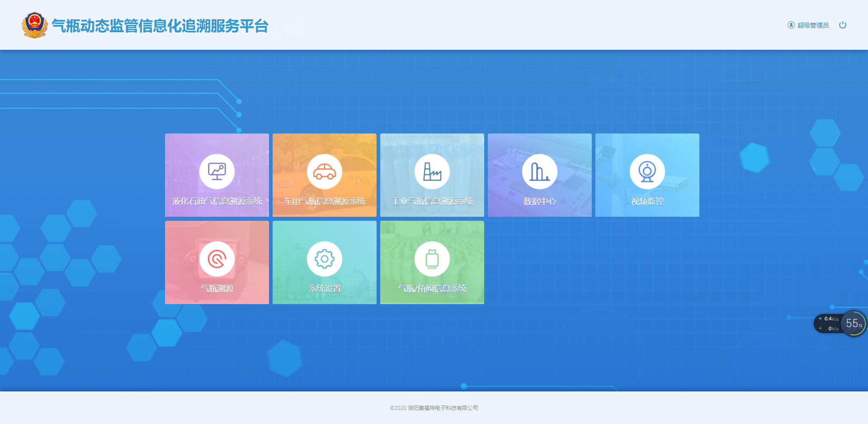Open the 气瓶/角阀信息系统 label
This screenshot has height=424, width=868.
click(432, 289)
